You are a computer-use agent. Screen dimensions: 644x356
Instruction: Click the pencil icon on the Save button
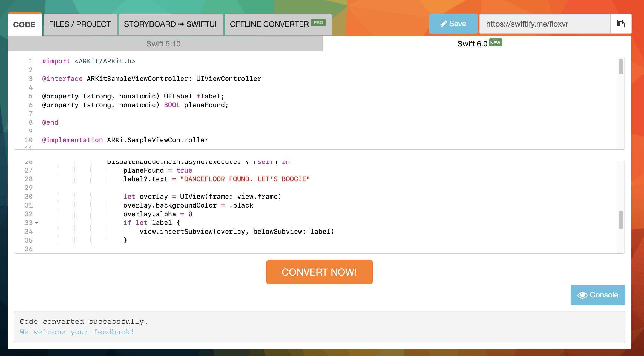(443, 24)
